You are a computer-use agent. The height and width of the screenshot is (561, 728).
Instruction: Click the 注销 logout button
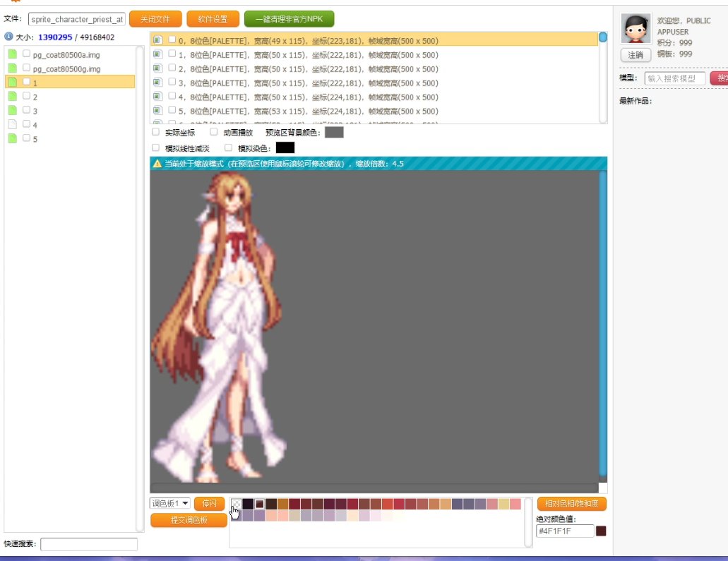coord(635,55)
